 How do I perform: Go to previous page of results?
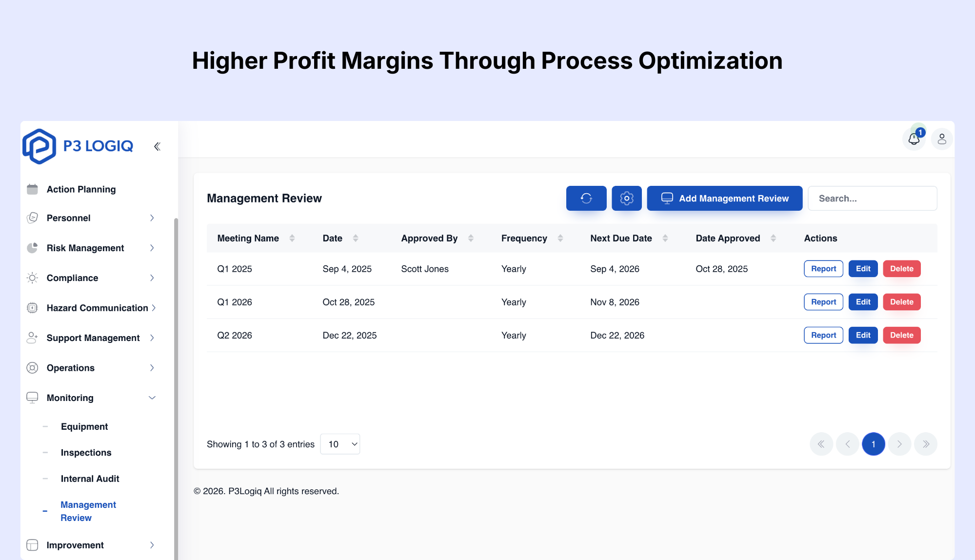coord(848,444)
